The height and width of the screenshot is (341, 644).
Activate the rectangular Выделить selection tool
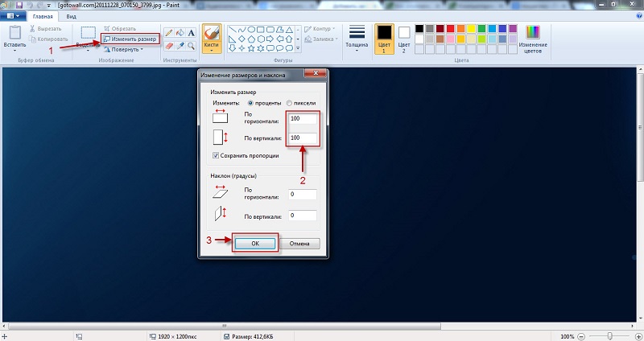(x=88, y=33)
